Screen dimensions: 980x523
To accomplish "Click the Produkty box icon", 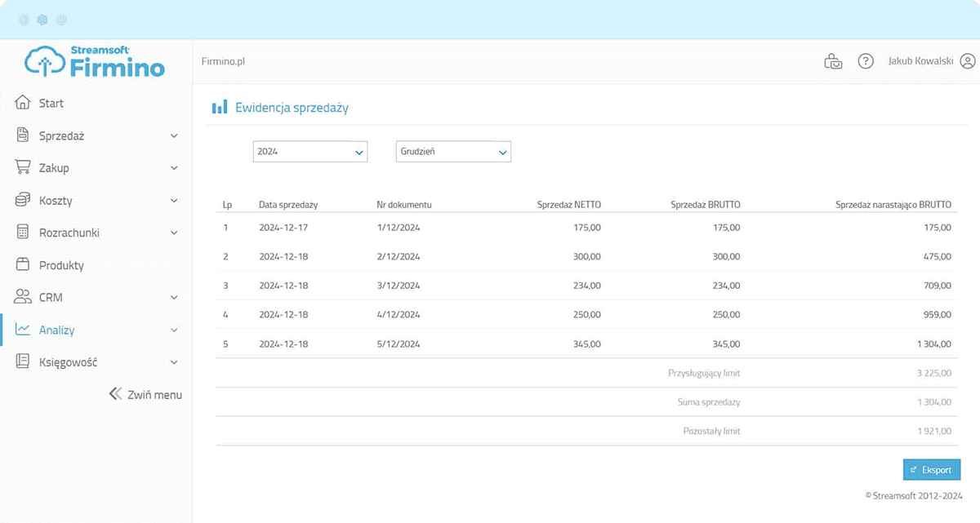I will 23,265.
